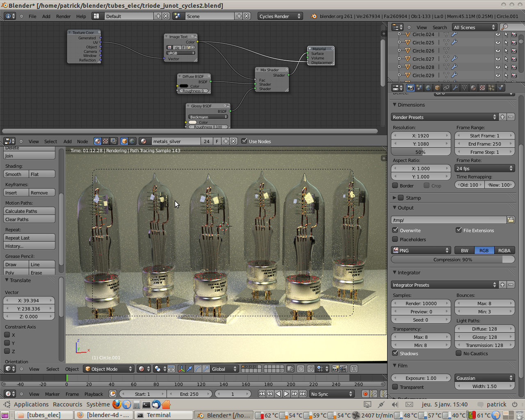Disable the Shadows checkbox in Integrator panel
525x420 pixels.
(395, 353)
